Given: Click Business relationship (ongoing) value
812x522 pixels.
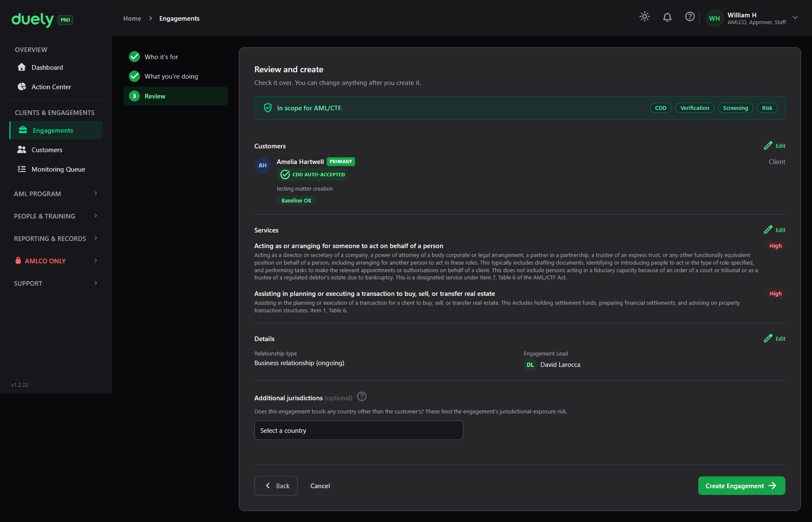Looking at the screenshot, I should (x=299, y=363).
